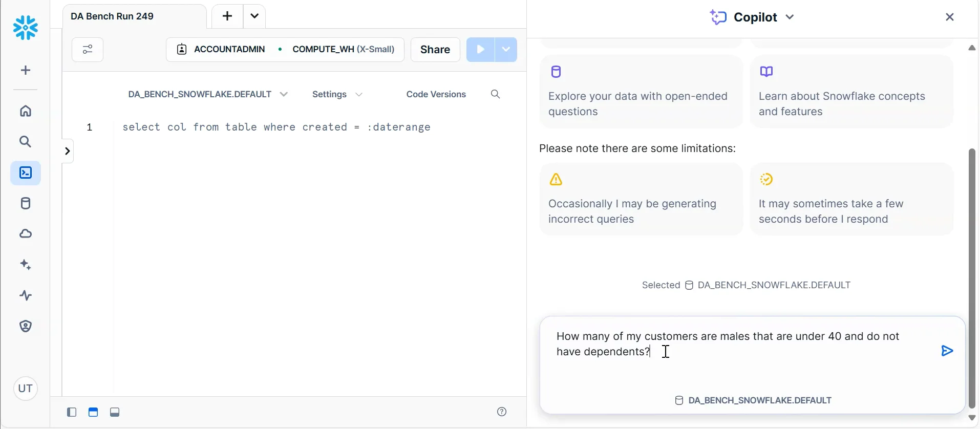The height and width of the screenshot is (429, 980).
Task: Select 'Learn about Snowflake concepts' card
Action: tap(851, 92)
